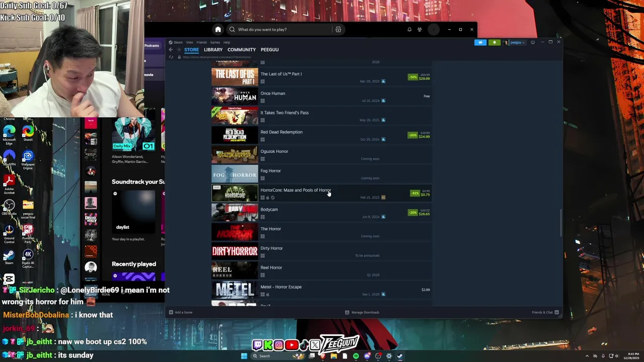
Task: Open CapCut desktop shortcut
Action: tap(9, 280)
